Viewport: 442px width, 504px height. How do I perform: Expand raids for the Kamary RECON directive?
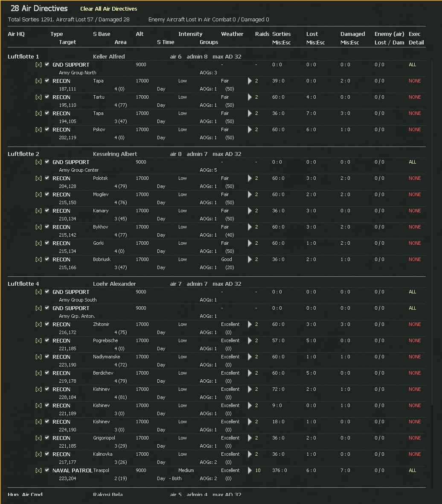(x=250, y=211)
